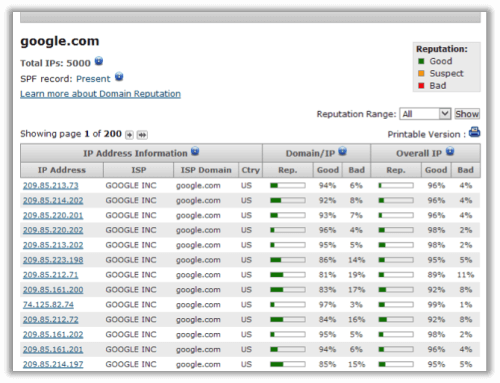This screenshot has width=500, height=383.
Task: Open IP address 209.85.214.197
Action: (x=53, y=364)
